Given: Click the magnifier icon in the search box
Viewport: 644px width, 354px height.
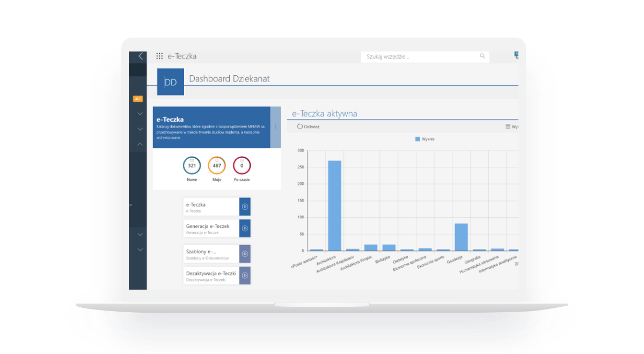Looking at the screenshot, I should (482, 56).
